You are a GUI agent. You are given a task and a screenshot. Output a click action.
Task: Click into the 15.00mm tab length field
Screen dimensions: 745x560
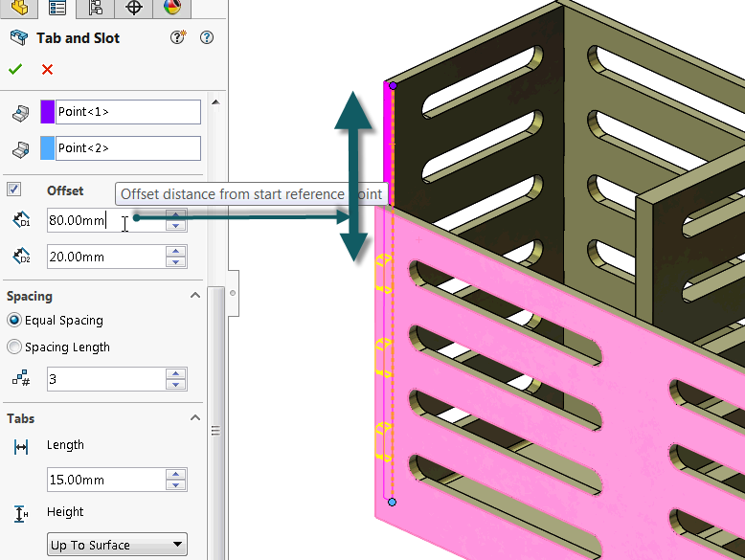tap(106, 480)
